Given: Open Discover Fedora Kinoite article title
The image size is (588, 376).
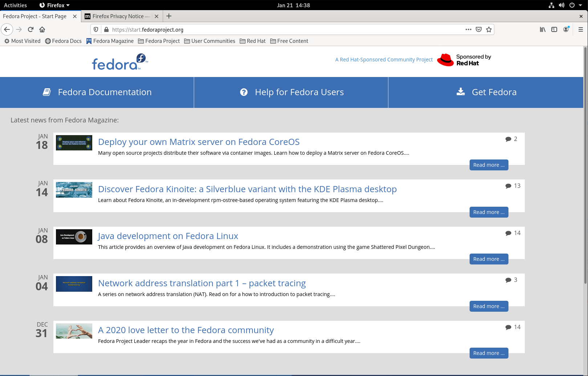Looking at the screenshot, I should point(247,189).
